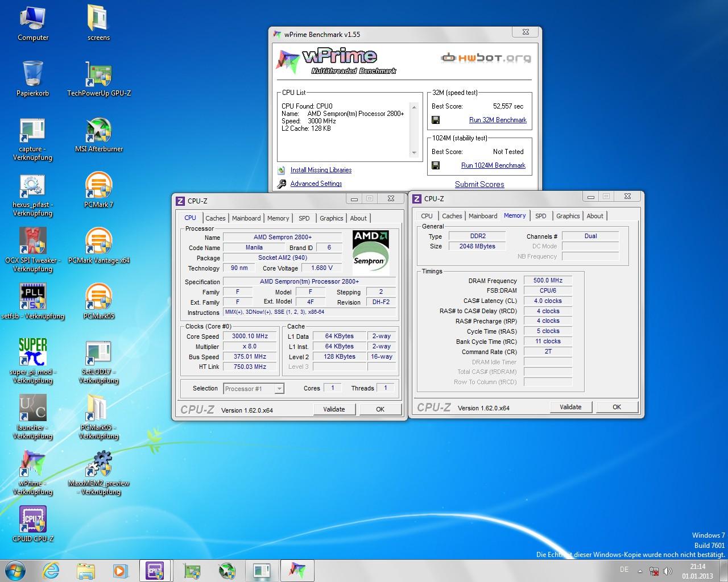Image resolution: width=728 pixels, height=582 pixels.
Task: Open the Computer desktop icon
Action: click(x=32, y=23)
